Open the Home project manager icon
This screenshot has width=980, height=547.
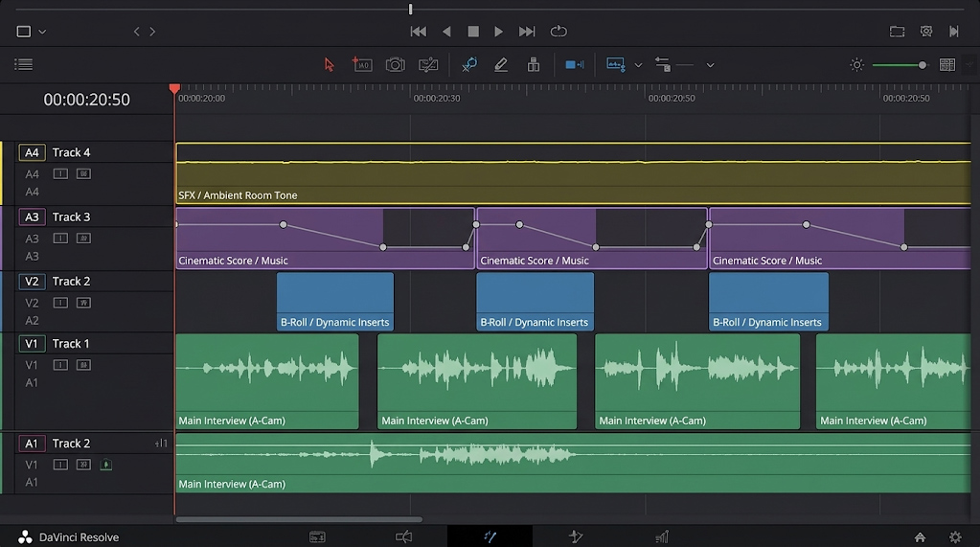point(920,537)
